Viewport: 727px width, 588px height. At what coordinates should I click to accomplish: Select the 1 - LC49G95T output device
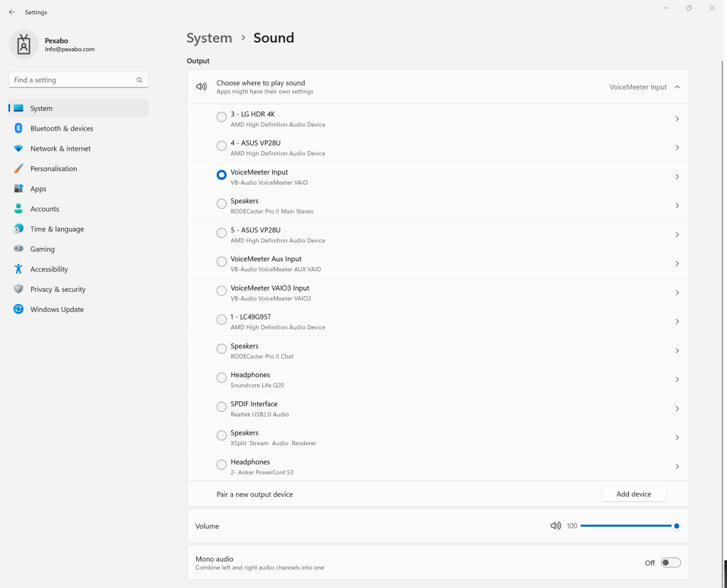[222, 320]
